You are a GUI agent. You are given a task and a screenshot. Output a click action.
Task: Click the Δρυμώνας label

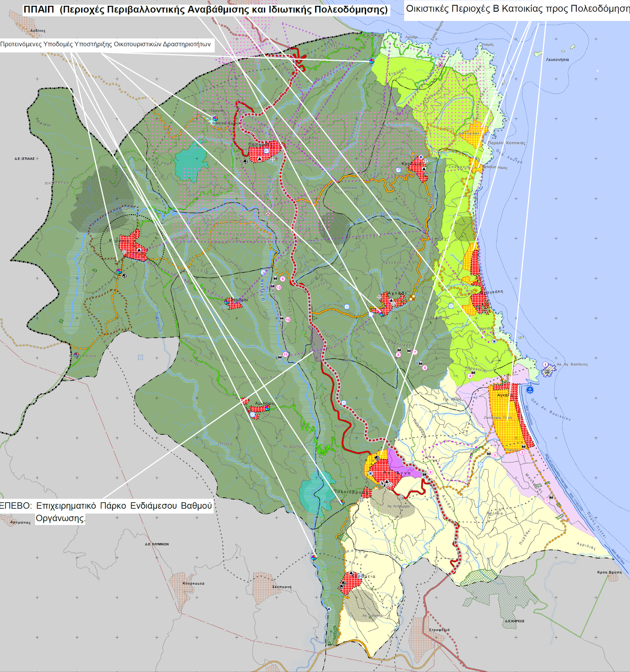tap(20, 522)
